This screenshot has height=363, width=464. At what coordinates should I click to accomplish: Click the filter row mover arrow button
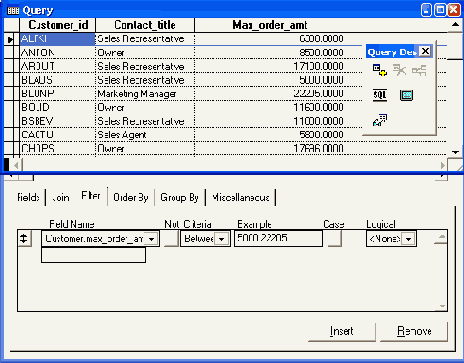(24, 239)
